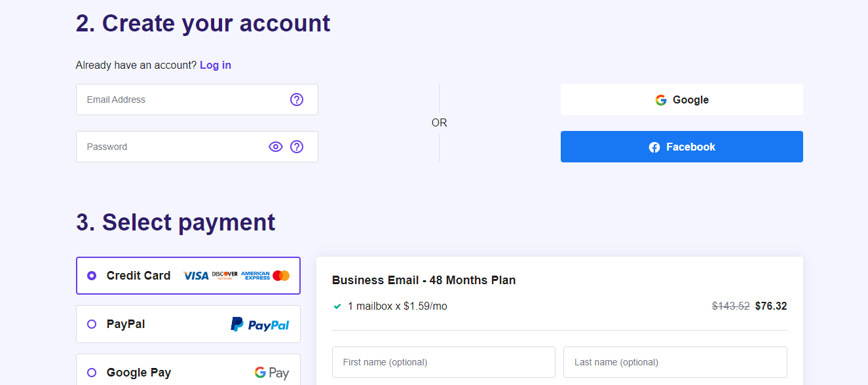Screen dimensions: 868x385
Task: Select Credit Card as payment method
Action: (90, 275)
